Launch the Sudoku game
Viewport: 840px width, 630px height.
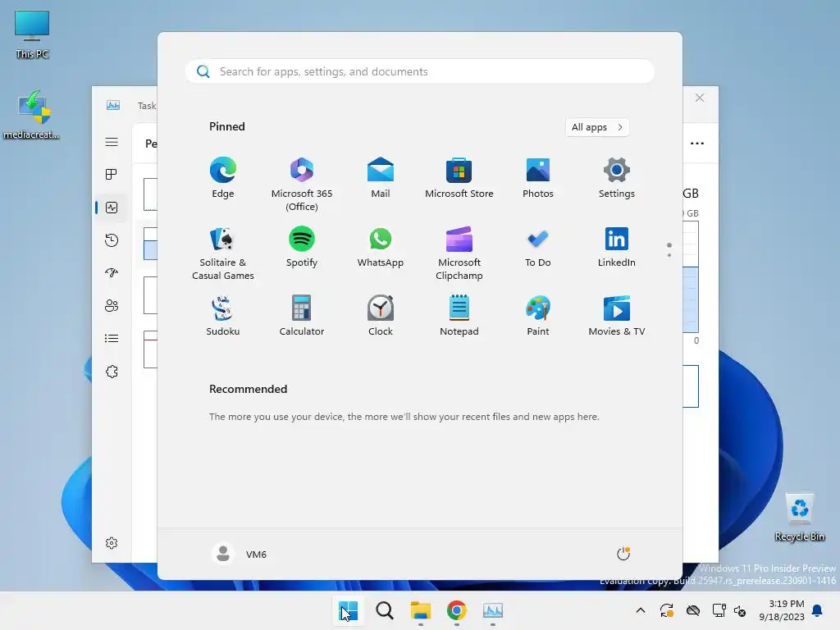[x=223, y=316]
